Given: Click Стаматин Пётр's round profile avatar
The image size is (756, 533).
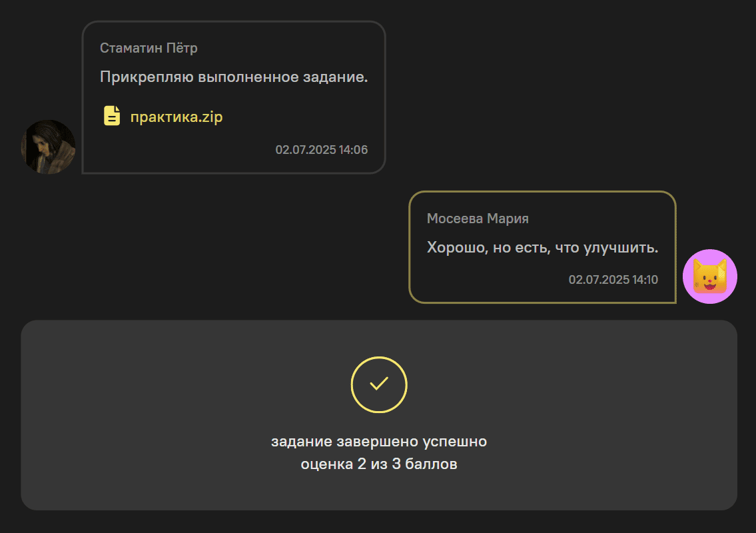Looking at the screenshot, I should [x=48, y=147].
